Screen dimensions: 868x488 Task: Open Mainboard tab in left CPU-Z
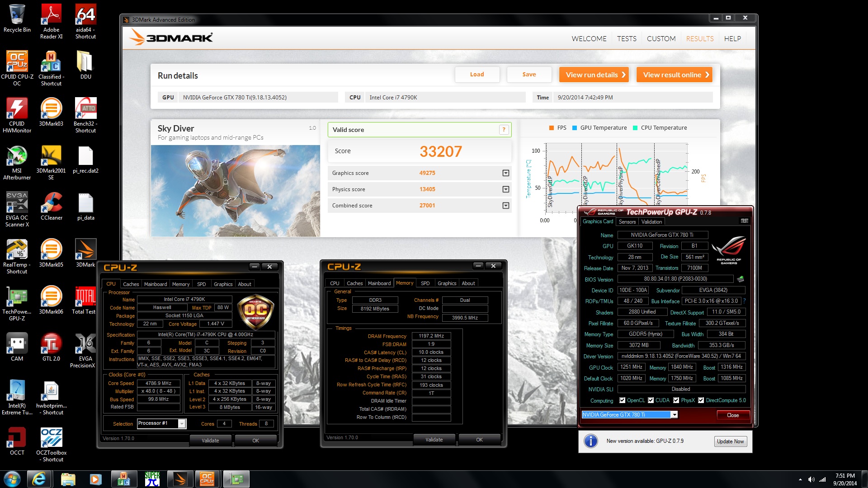click(156, 284)
